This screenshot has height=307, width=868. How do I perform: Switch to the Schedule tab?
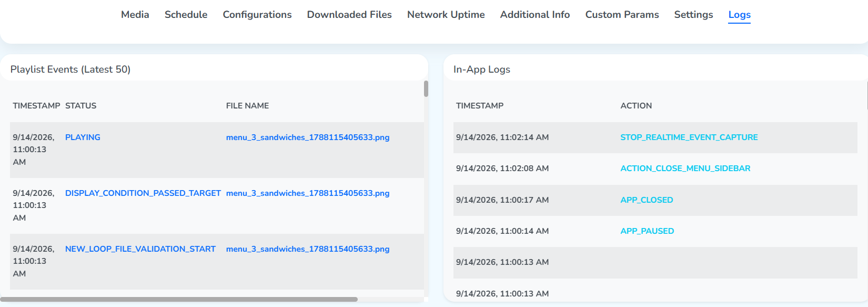click(186, 15)
